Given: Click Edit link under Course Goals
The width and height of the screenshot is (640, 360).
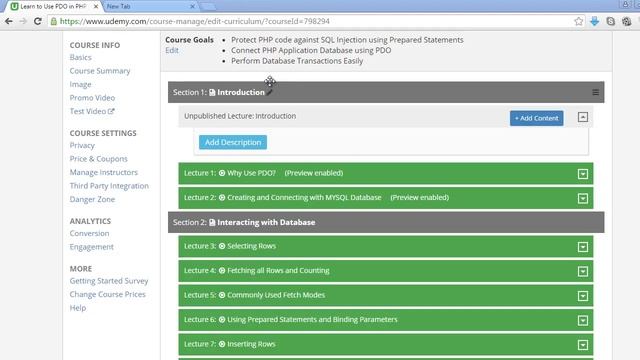Looking at the screenshot, I should tap(172, 50).
